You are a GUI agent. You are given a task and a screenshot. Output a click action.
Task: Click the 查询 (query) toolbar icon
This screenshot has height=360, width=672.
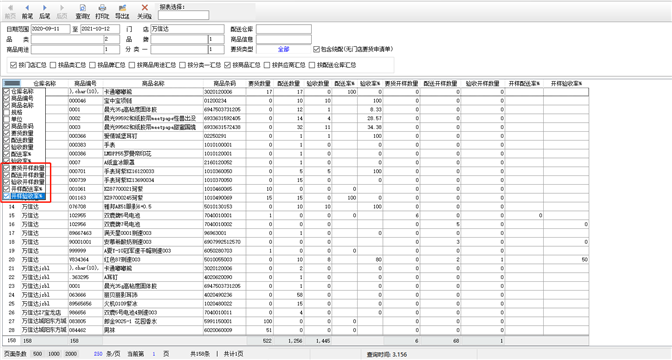(83, 8)
